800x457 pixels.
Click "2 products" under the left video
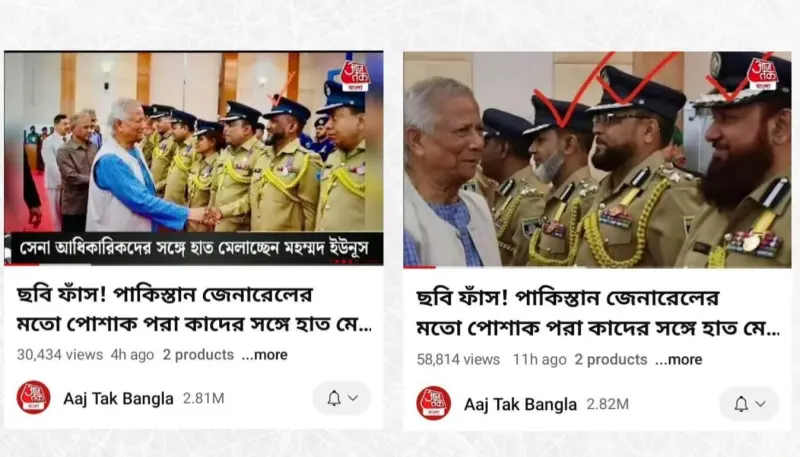pos(198,354)
